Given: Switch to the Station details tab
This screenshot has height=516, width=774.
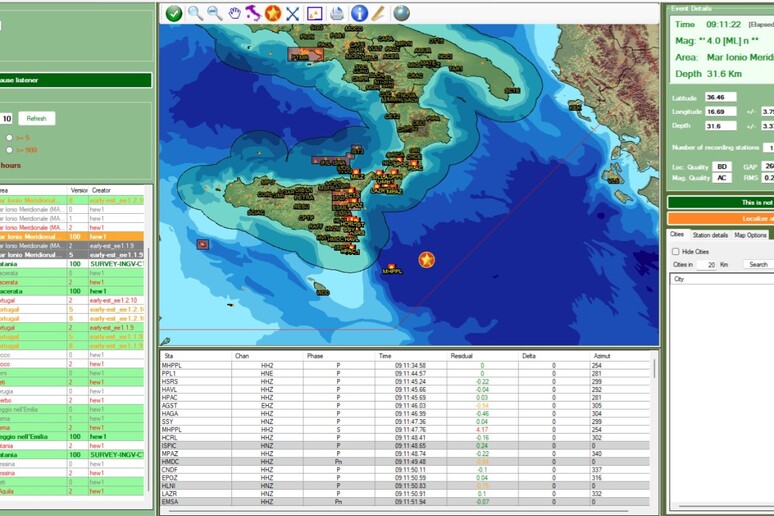Looking at the screenshot, I should 711,235.
